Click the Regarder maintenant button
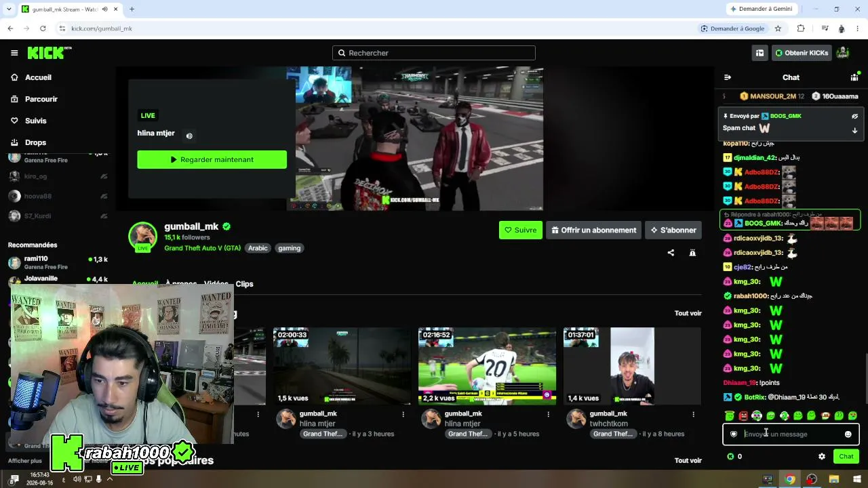Screen dimensions: 868x488 coord(212,159)
